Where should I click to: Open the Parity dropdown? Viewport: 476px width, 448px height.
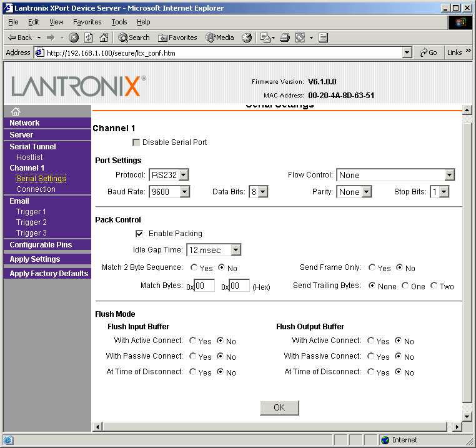click(x=354, y=192)
